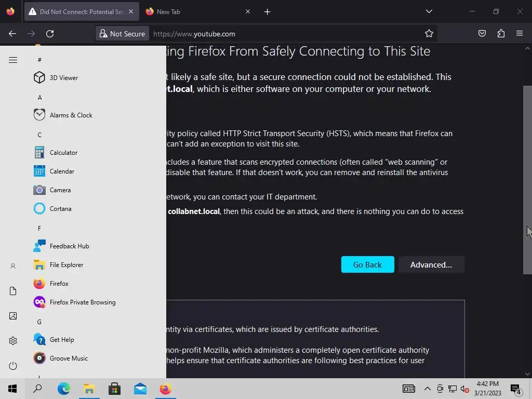
Task: Open Documents from Start sidebar
Action: tap(13, 291)
